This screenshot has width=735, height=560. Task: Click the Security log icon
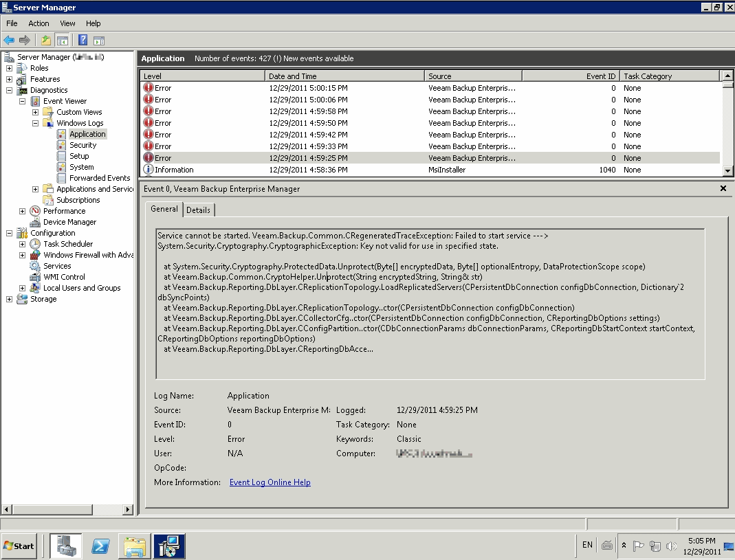[61, 145]
